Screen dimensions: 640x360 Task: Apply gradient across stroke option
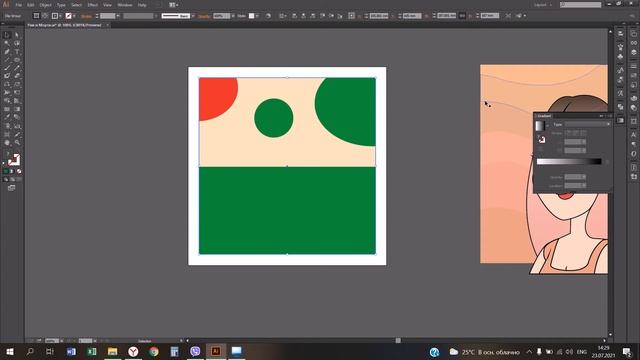click(x=583, y=133)
